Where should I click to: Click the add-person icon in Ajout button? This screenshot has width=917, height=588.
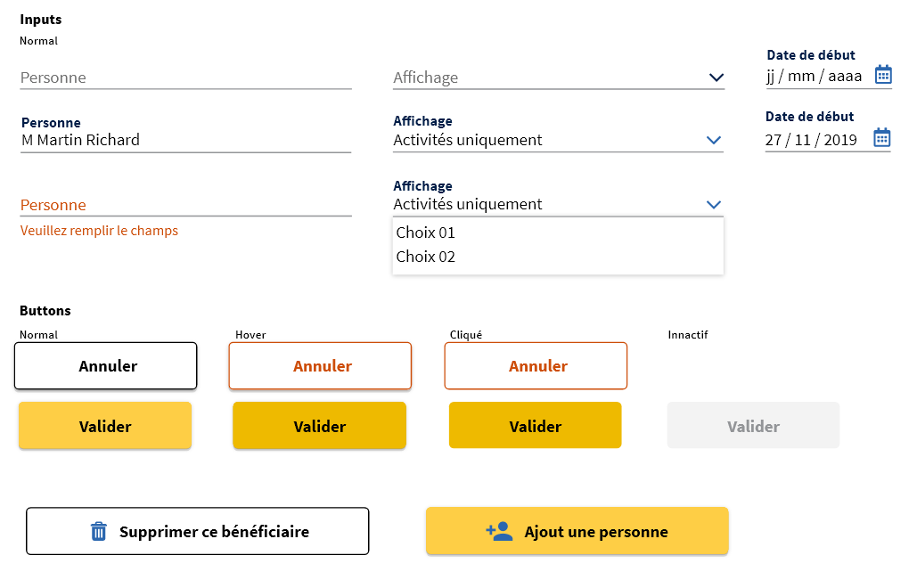[499, 531]
